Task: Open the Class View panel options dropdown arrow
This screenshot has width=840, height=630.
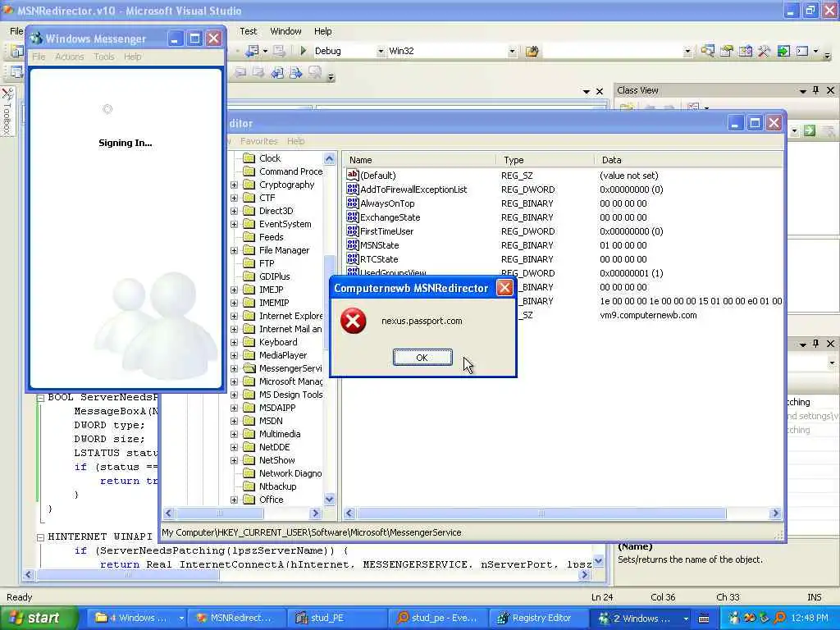Action: (802, 91)
